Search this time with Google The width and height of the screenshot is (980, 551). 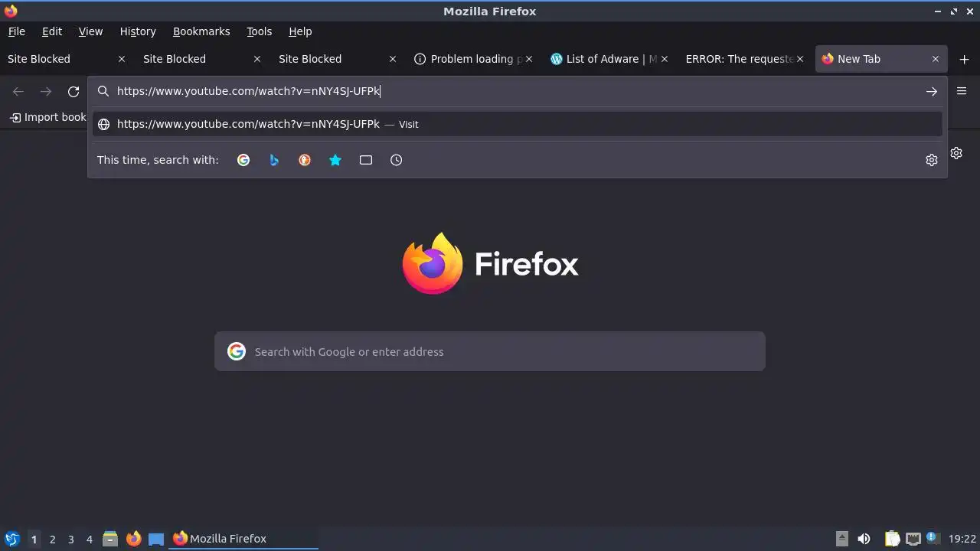(243, 160)
